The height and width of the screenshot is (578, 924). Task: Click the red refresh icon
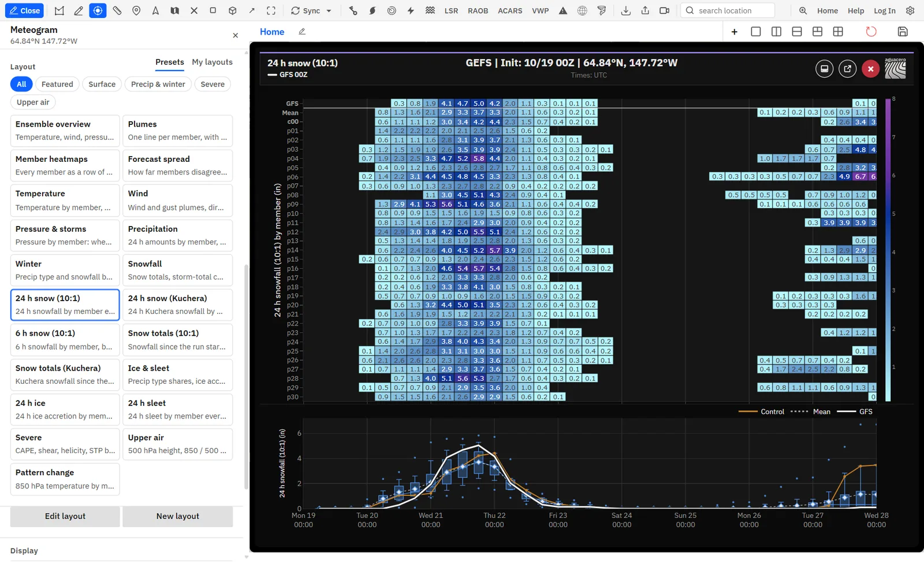tap(871, 32)
